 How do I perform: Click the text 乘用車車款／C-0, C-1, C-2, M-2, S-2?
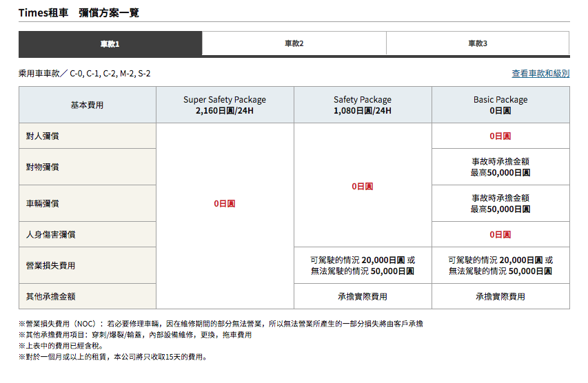click(84, 74)
